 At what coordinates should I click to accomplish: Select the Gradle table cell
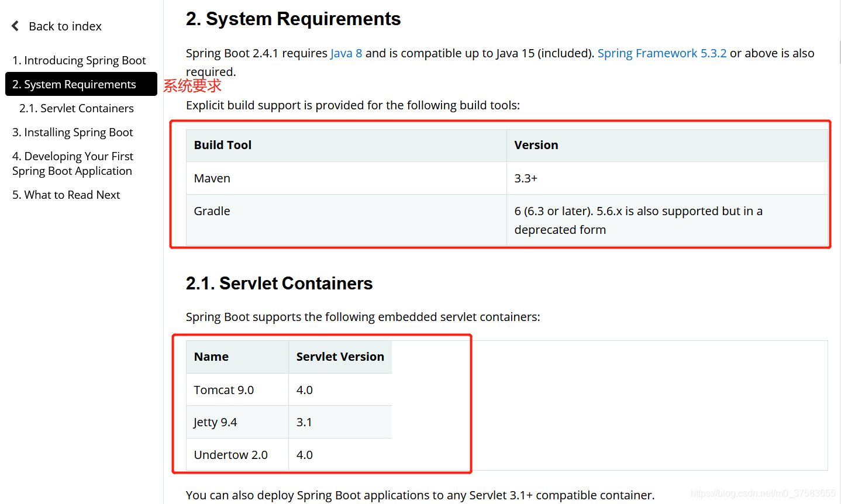point(346,220)
